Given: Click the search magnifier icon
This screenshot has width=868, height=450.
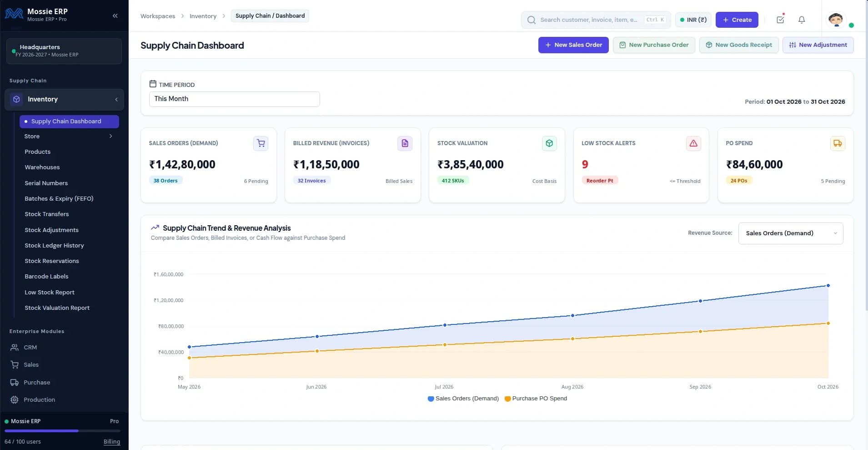Looking at the screenshot, I should click(x=531, y=20).
